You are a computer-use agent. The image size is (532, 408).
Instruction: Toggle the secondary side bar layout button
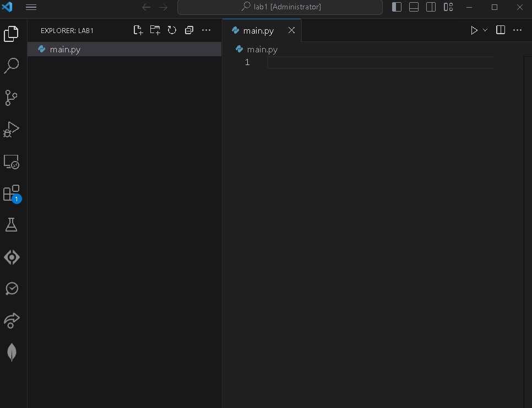[431, 7]
